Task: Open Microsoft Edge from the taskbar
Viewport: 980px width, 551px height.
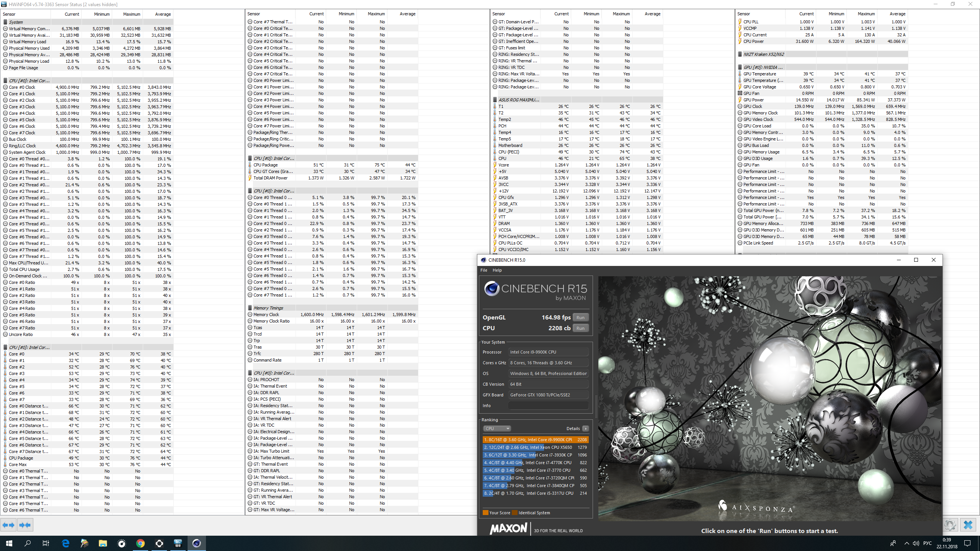Action: pyautogui.click(x=65, y=543)
